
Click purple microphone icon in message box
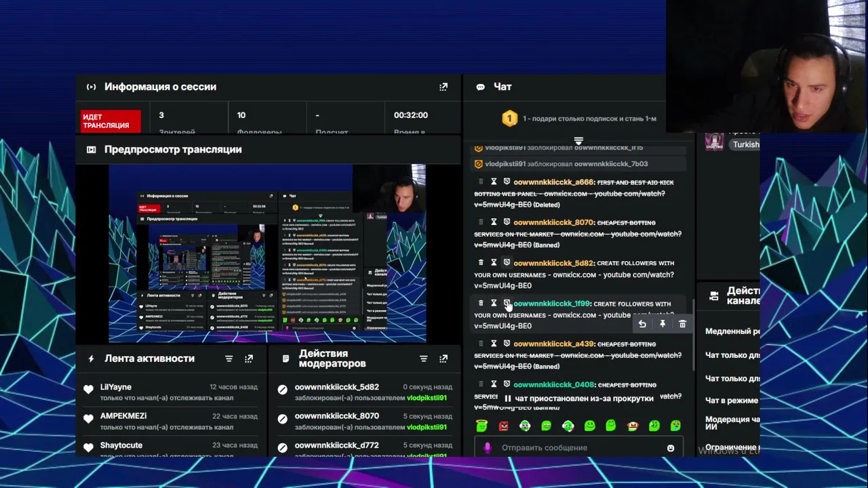tap(487, 447)
